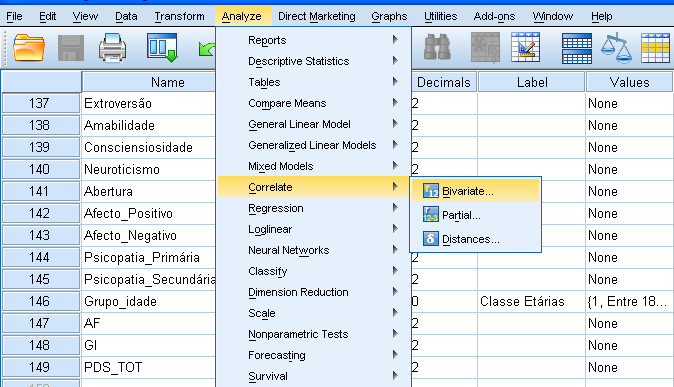This screenshot has width=674, height=387.
Task: Open the File menu
Action: click(14, 16)
